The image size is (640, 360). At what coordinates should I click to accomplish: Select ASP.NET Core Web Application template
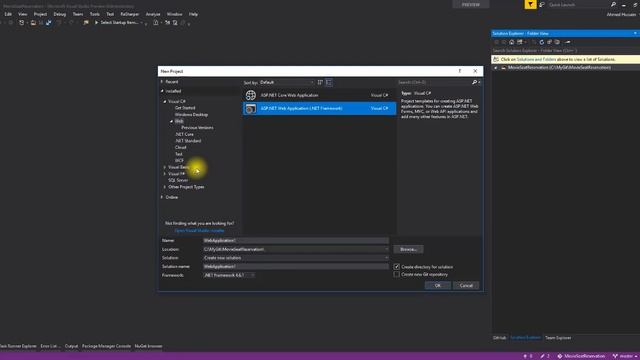[x=319, y=95]
